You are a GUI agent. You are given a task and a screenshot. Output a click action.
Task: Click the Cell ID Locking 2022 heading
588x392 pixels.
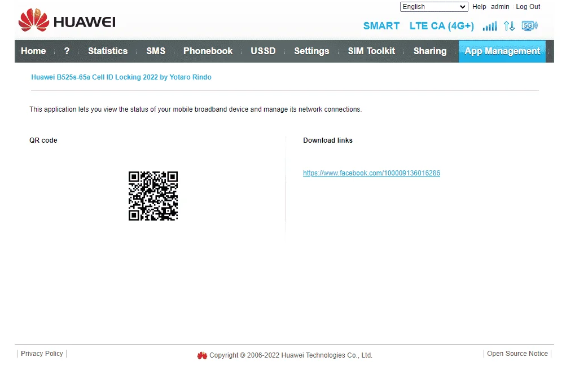pos(121,77)
